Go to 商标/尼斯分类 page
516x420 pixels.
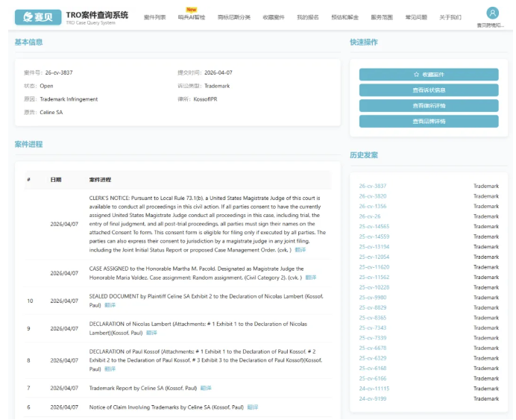234,17
